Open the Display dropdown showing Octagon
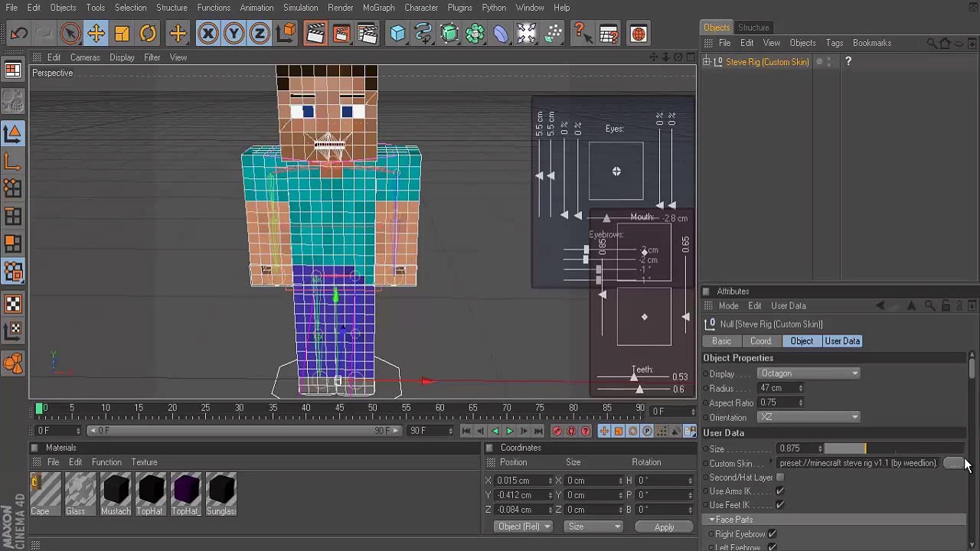980x551 pixels. (x=808, y=373)
